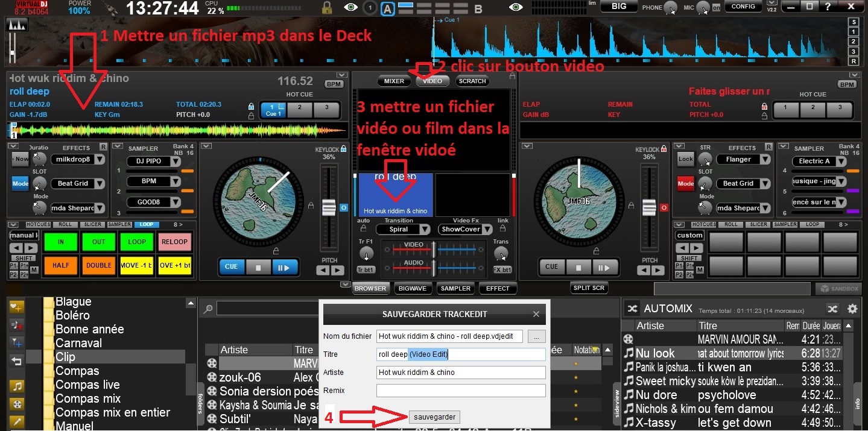Click the back arrow icon in browser sidebar
This screenshot has width=868, height=431.
[x=16, y=361]
